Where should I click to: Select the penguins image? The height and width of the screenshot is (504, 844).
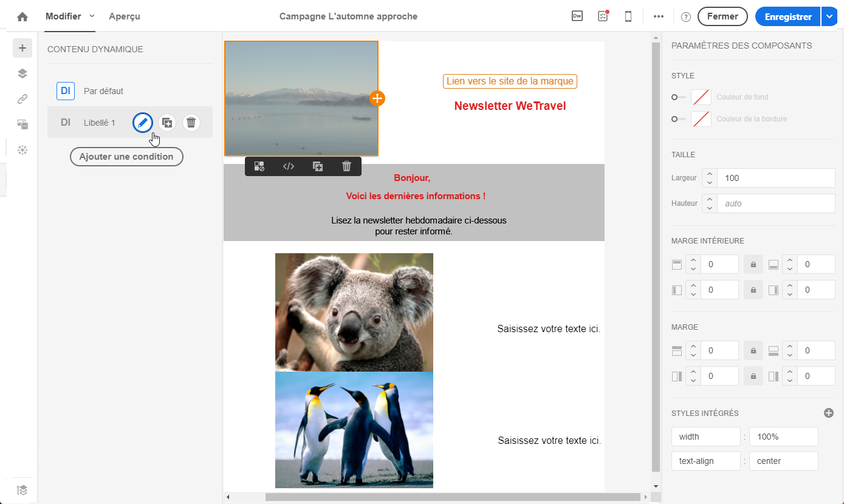pos(354,430)
